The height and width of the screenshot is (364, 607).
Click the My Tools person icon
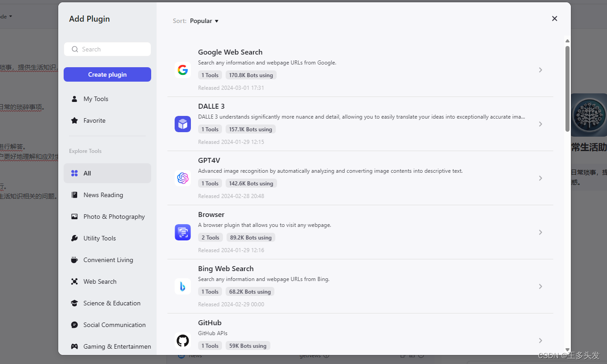pyautogui.click(x=74, y=99)
